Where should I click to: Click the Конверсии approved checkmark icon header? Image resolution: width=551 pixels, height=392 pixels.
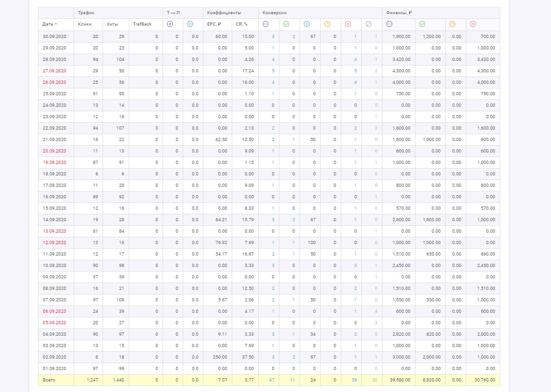[x=286, y=24]
